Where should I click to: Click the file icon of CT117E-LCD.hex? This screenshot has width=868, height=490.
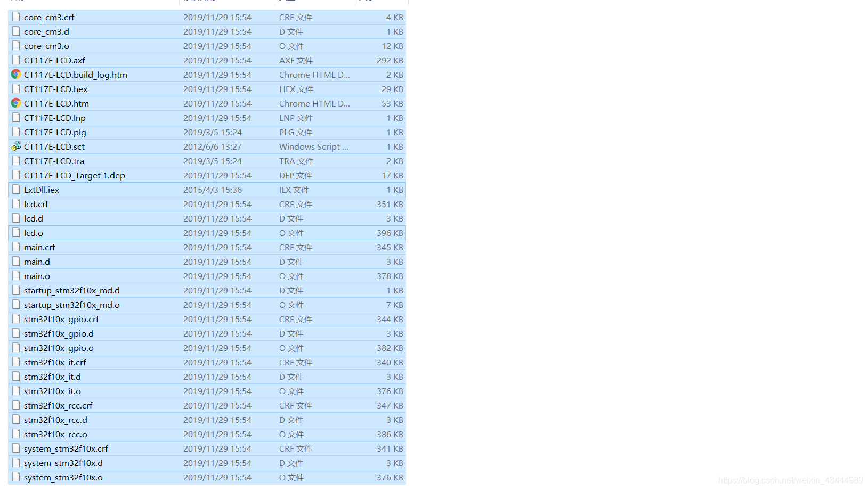tap(16, 89)
